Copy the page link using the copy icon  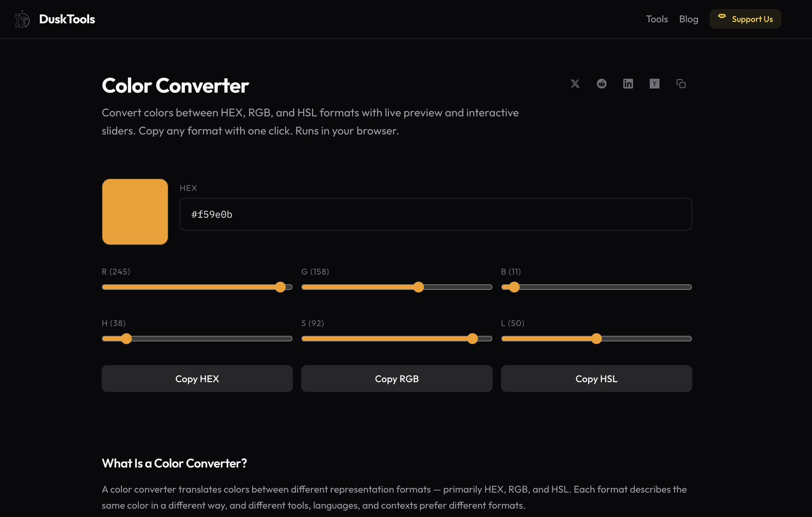681,84
